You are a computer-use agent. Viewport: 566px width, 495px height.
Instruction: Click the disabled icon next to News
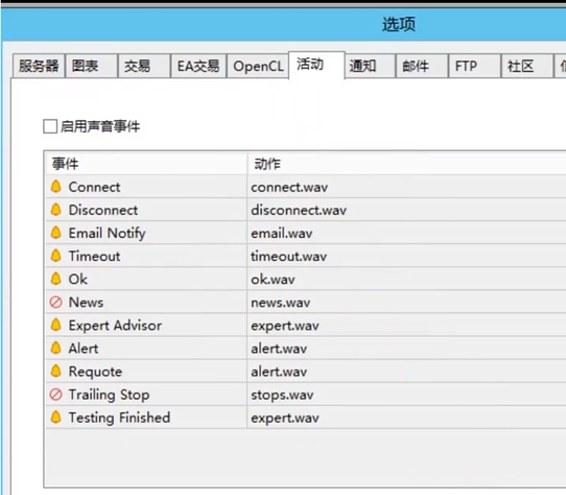56,302
